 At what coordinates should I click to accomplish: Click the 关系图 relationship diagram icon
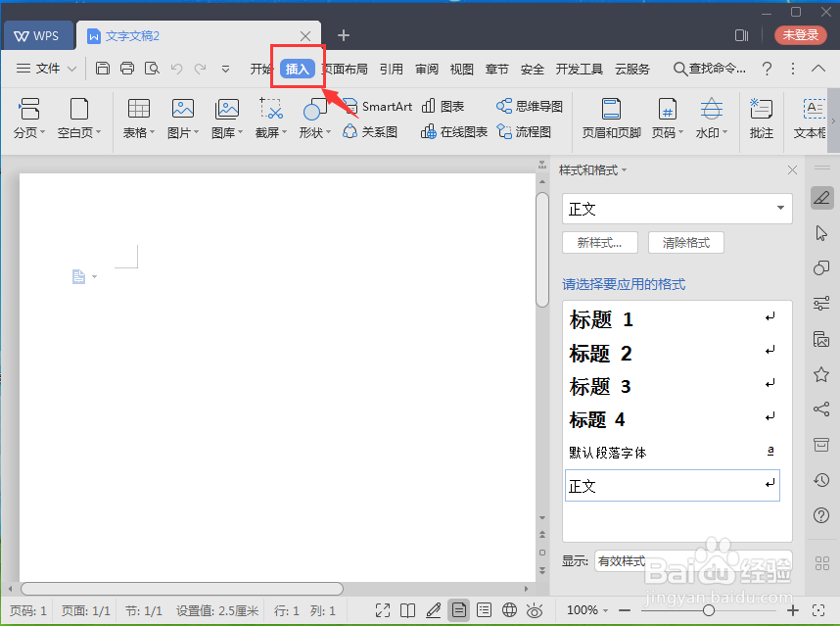coord(370,131)
